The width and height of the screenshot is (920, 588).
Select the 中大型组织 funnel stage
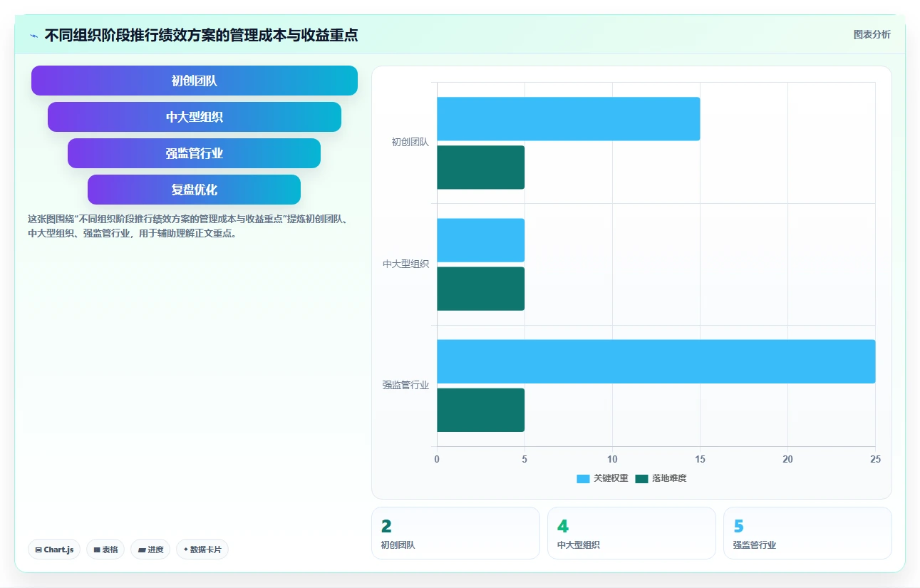click(195, 117)
